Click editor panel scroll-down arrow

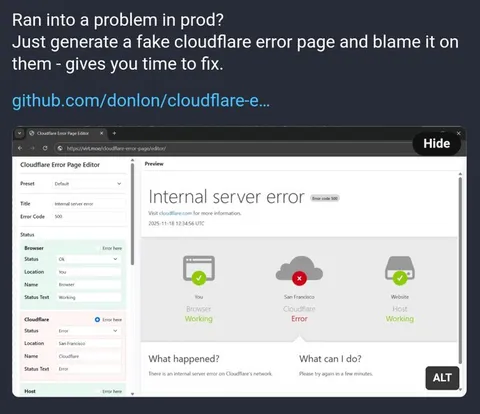point(132,394)
